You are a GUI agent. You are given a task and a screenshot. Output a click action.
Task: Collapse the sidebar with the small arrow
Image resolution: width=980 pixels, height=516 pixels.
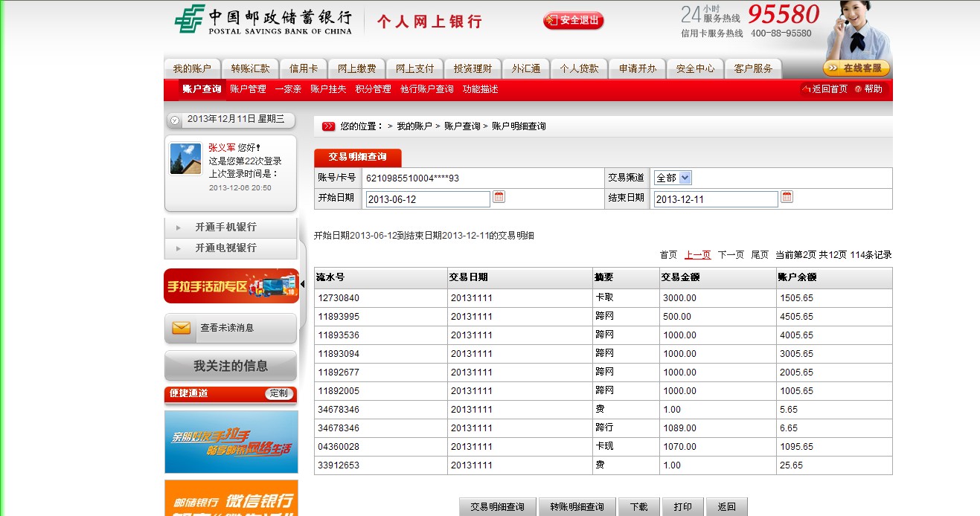pos(303,284)
